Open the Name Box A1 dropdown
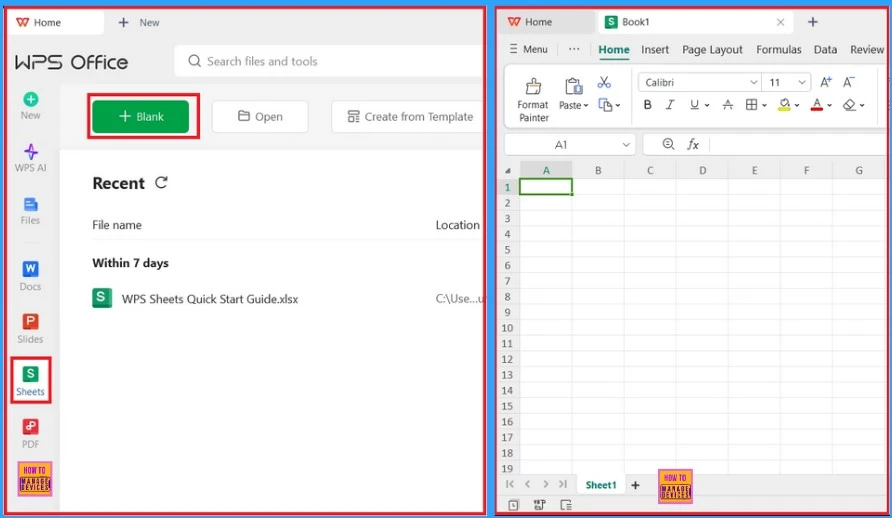The height and width of the screenshot is (518, 892). tap(626, 145)
